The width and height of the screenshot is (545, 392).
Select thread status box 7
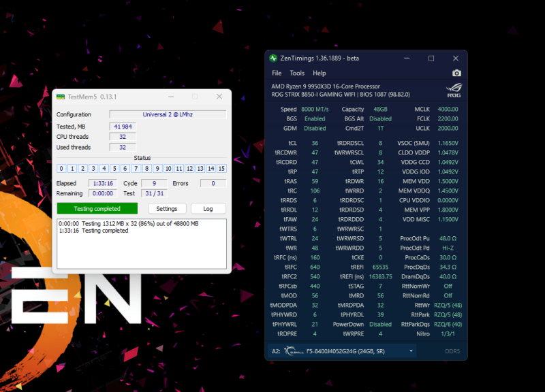click(136, 168)
